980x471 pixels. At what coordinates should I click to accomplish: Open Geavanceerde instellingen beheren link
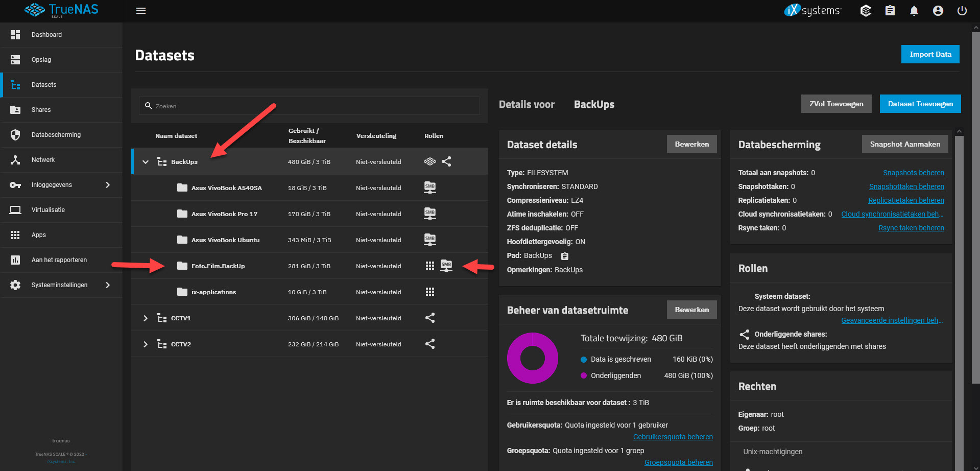coord(892,320)
